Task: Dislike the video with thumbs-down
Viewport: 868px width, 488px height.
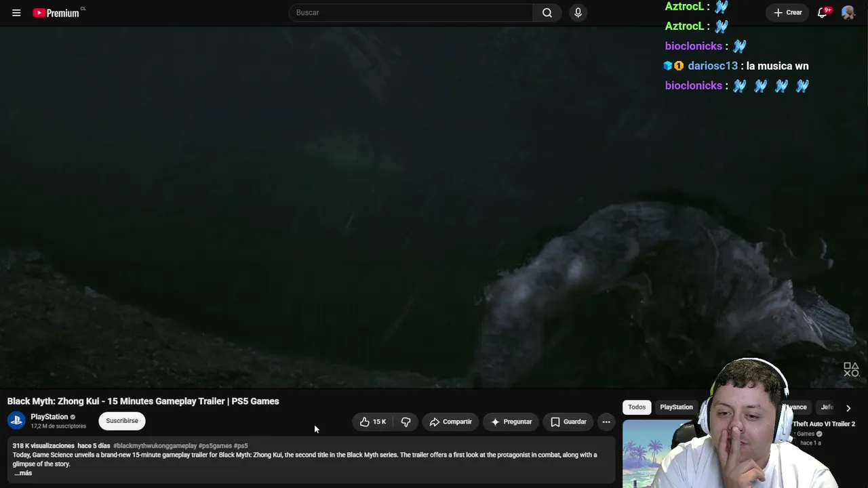Action: (x=406, y=422)
